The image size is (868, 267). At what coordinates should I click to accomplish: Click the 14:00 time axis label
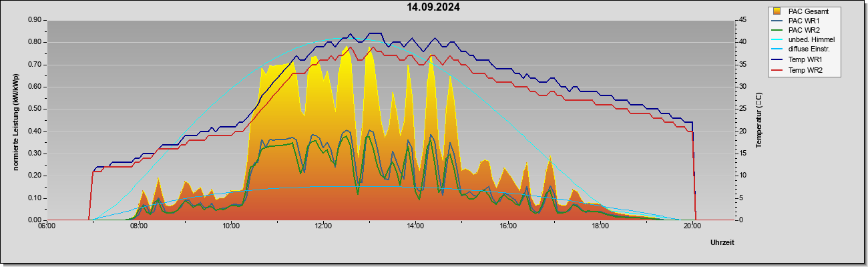point(415,226)
